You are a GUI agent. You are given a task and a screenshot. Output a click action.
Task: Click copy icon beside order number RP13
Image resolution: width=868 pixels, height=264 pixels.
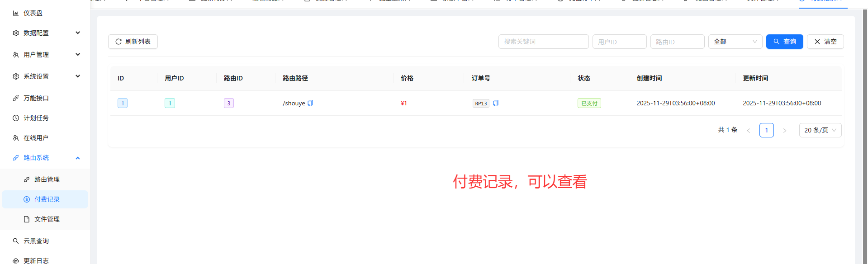click(496, 103)
